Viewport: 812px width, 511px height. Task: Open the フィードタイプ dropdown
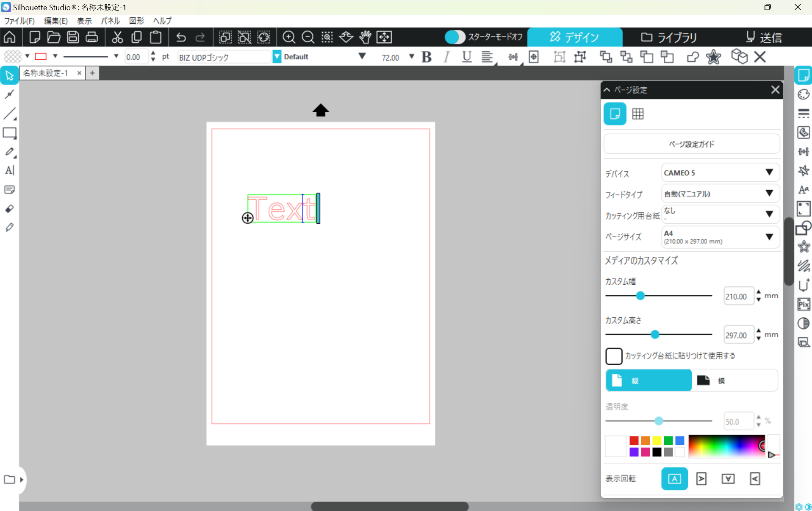click(720, 194)
